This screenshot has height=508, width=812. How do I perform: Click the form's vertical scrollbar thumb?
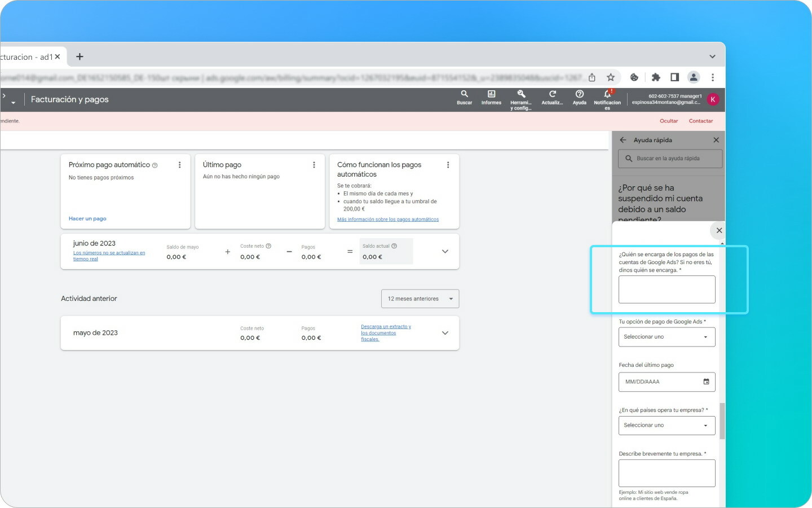[722, 421]
